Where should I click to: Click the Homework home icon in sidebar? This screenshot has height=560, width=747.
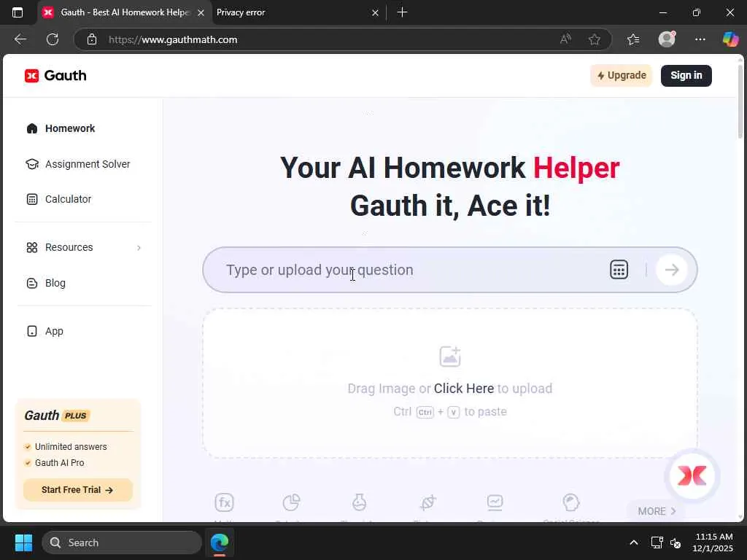click(32, 128)
